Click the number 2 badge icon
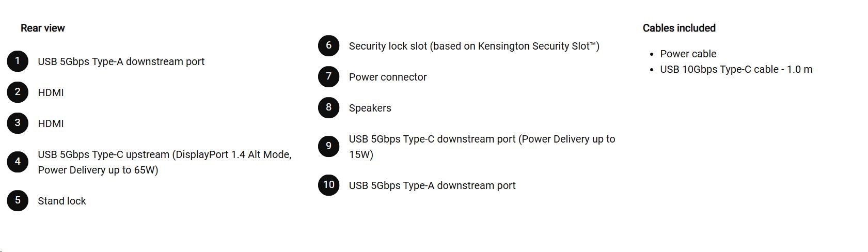868x252 pixels. point(18,92)
